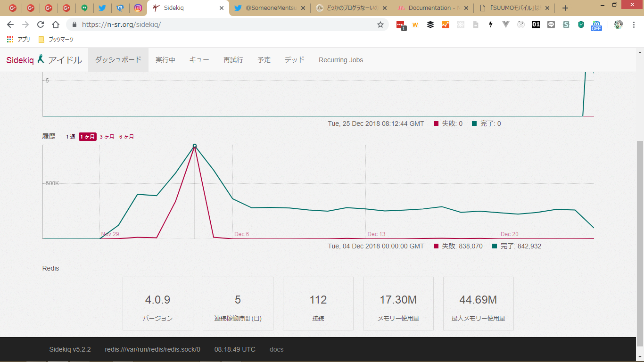
Task: Open the pinned Mastodon tab
Action: [120, 8]
